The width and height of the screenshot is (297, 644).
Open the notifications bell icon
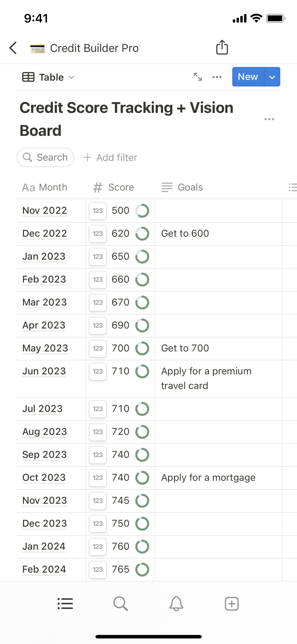176,604
